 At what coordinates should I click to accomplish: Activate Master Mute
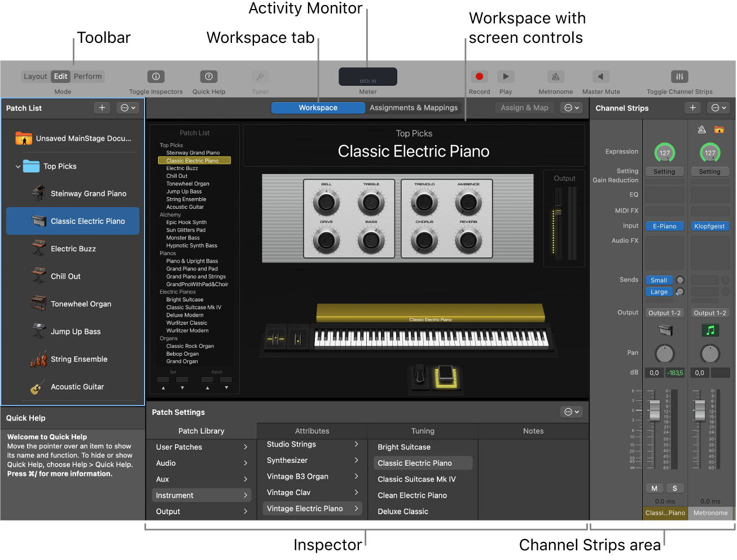point(600,76)
